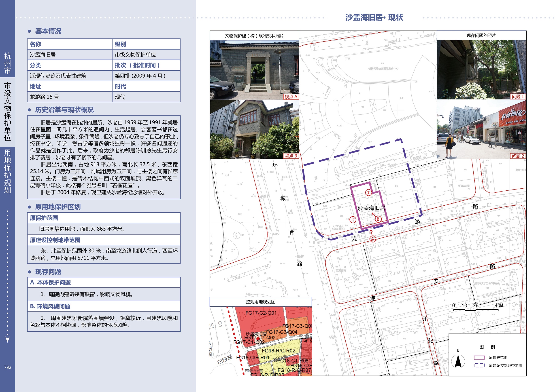Image resolution: width=555 pixels, height=392 pixels.
Task: Click the 环 road character on the map
Action: click(275, 165)
